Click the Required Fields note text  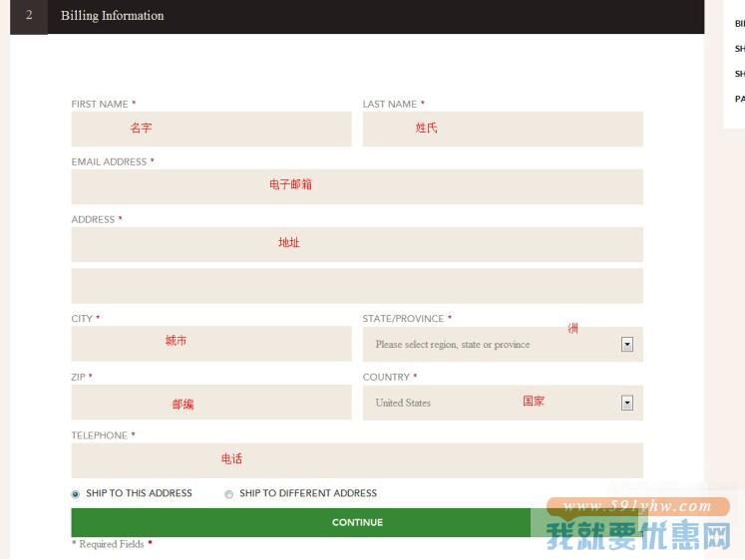click(112, 544)
